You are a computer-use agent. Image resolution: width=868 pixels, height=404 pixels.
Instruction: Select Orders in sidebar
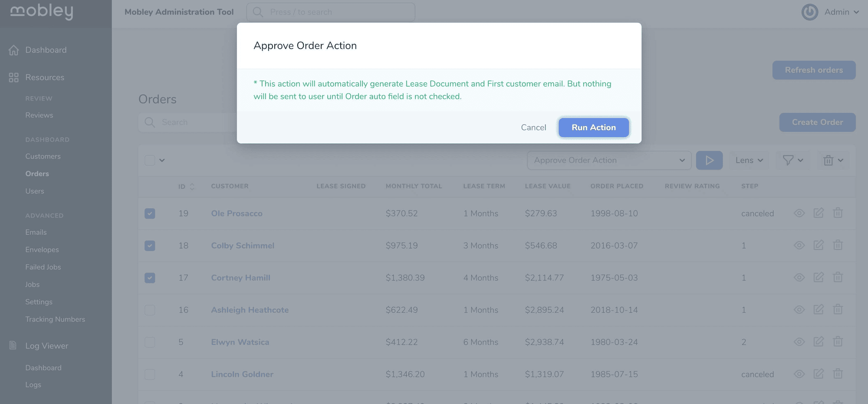click(x=37, y=174)
